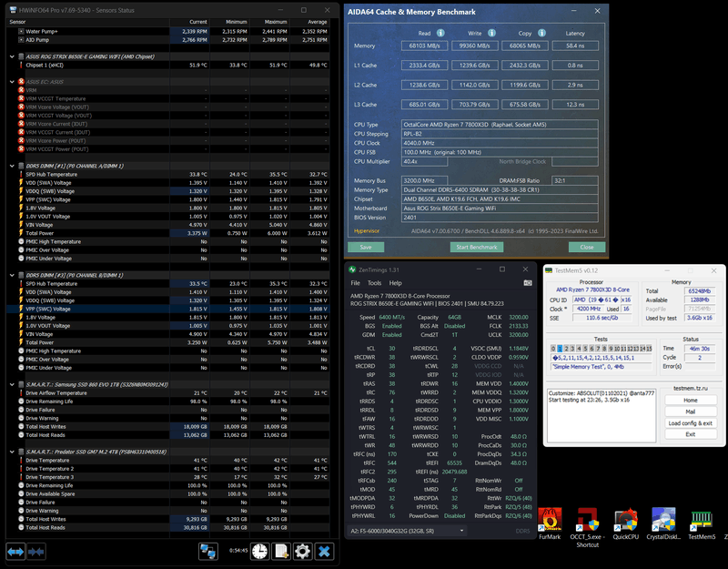Click red X icon beside ASUS EC group
The image size is (728, 569).
coord(21,82)
